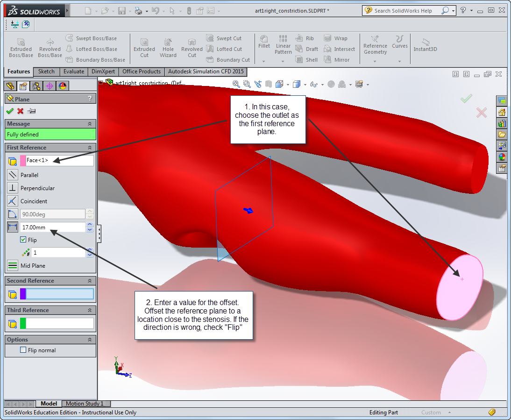This screenshot has width=511, height=420.
Task: Open the ConfigurationManager tab icon
Action: point(36,86)
